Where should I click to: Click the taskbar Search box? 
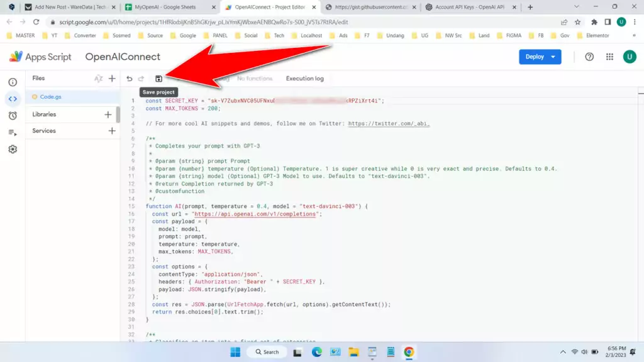[x=267, y=352]
